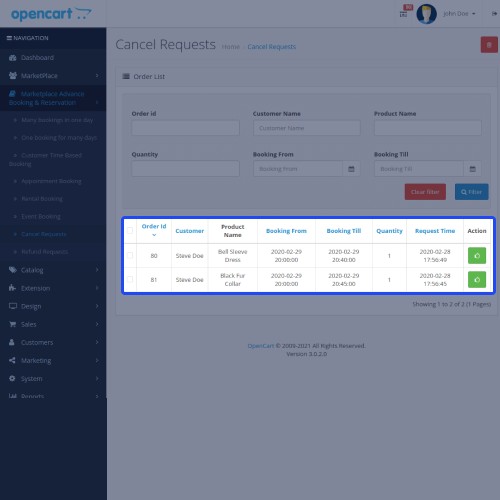Click the Clear filter button

(425, 192)
